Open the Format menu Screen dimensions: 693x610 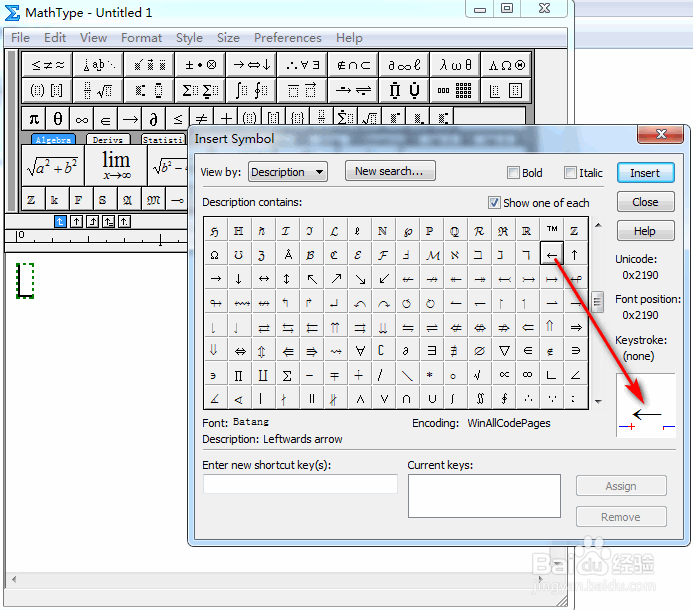point(141,38)
